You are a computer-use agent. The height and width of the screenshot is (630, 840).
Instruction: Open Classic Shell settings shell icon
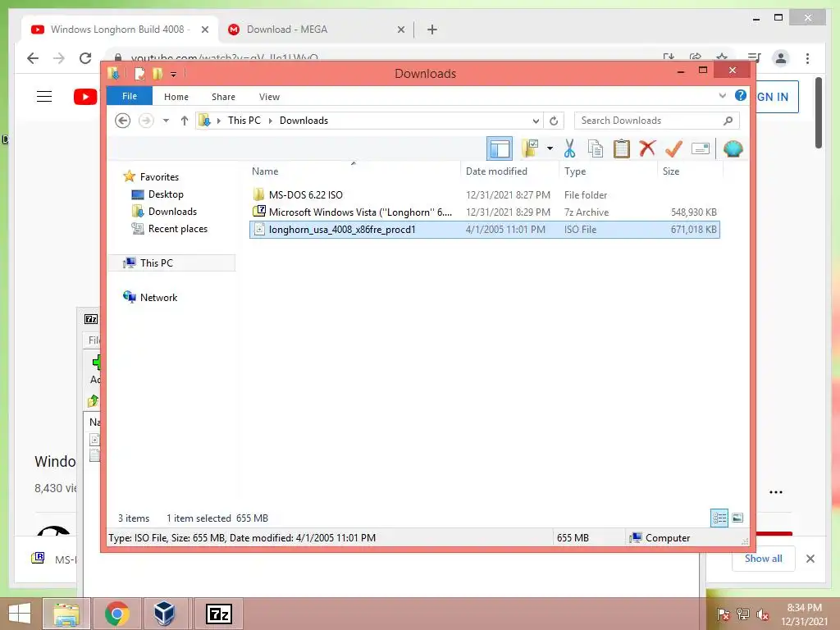[733, 148]
